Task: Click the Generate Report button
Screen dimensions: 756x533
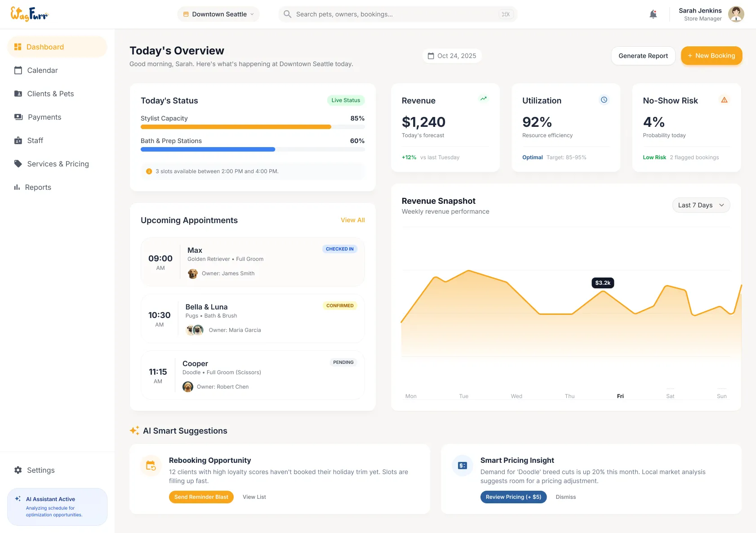Action: coord(643,56)
